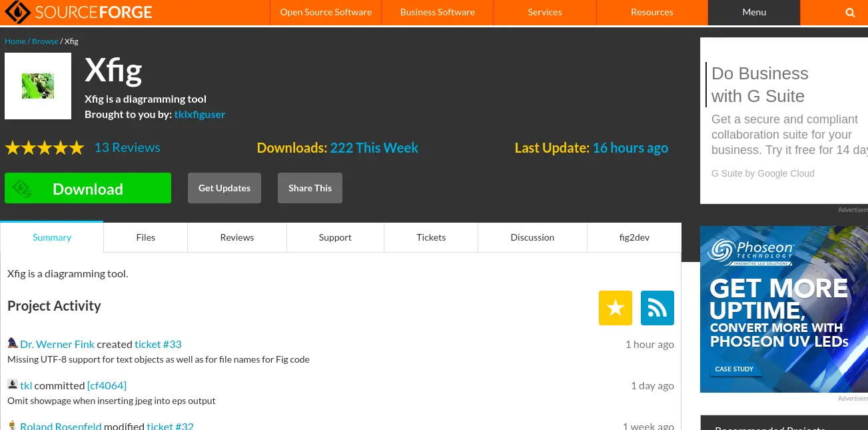Open the Menu dropdown in the navbar
This screenshot has width=868, height=430.
click(753, 11)
